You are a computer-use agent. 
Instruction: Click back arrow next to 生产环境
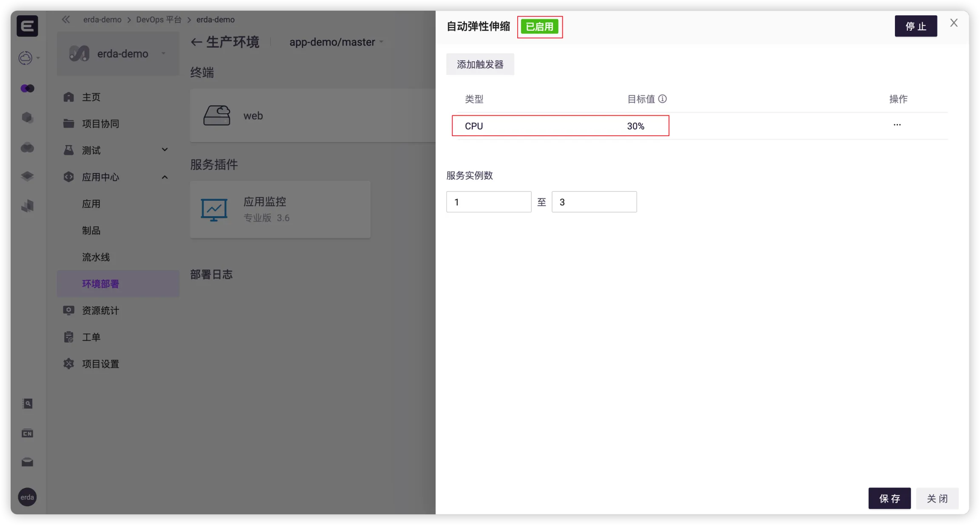pos(196,42)
